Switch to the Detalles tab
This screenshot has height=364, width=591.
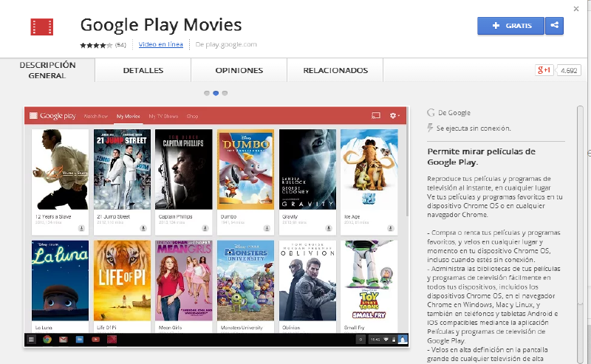click(x=143, y=70)
